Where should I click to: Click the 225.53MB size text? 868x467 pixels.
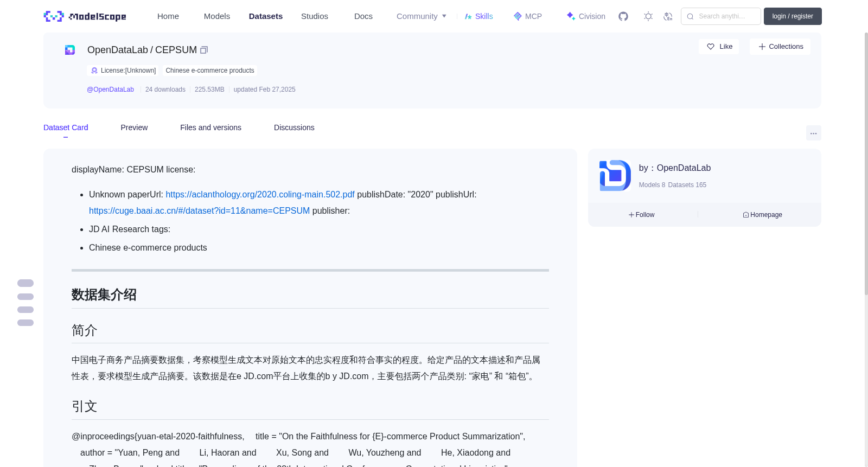coord(209,89)
